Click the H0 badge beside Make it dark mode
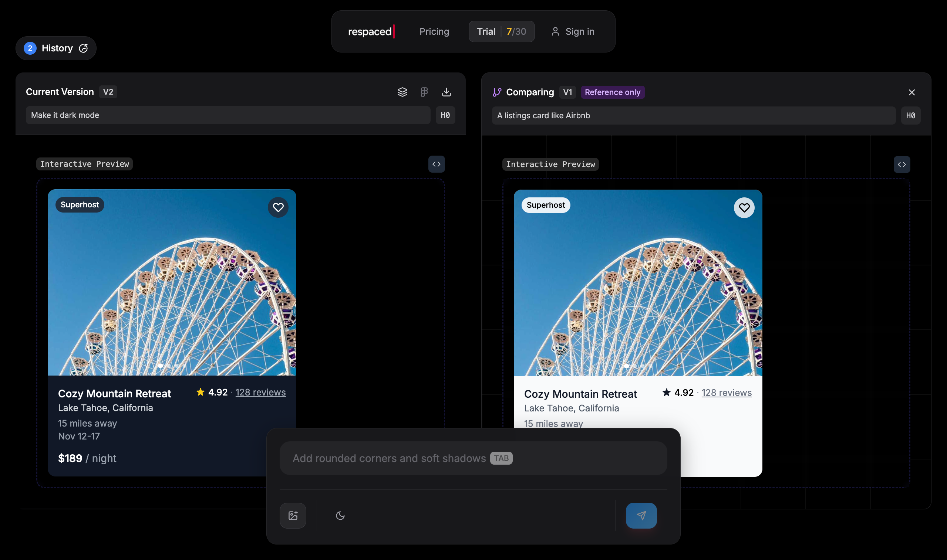Screen dimensions: 947x560 tap(445, 115)
